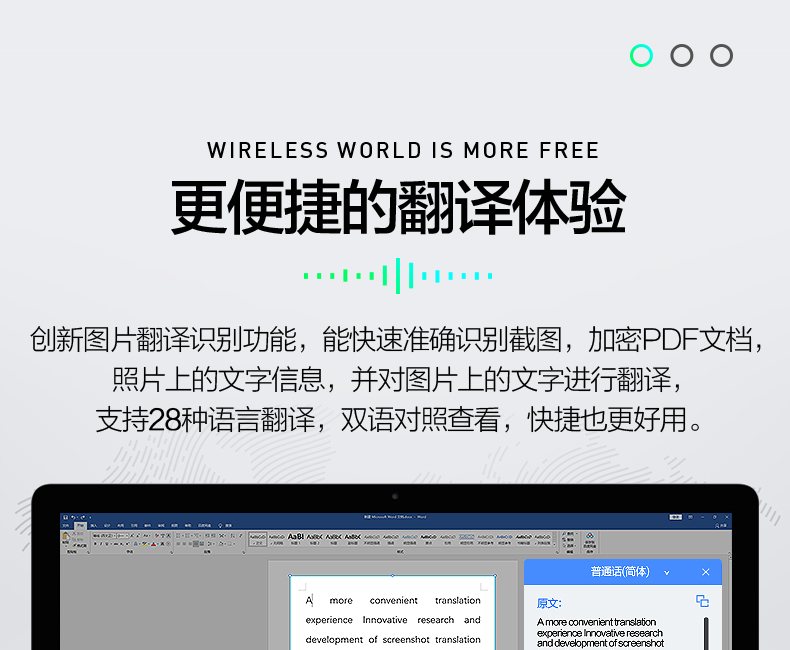Select the third carousel indicator dot
The width and height of the screenshot is (790, 650).
(x=722, y=55)
